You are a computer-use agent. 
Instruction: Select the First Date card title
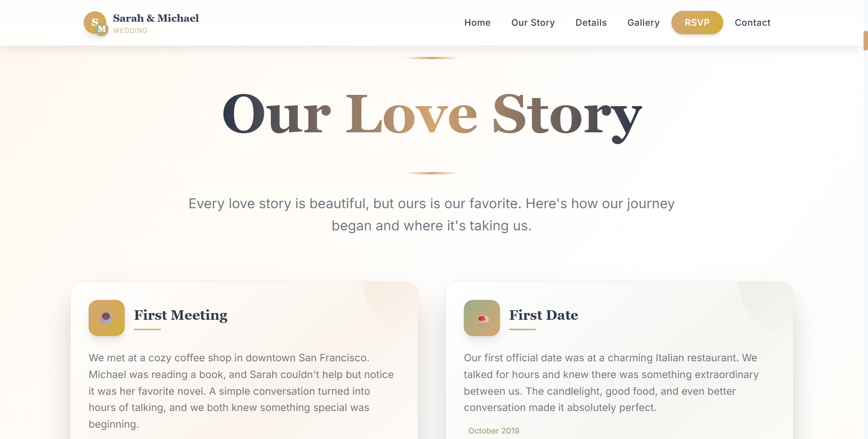click(543, 315)
